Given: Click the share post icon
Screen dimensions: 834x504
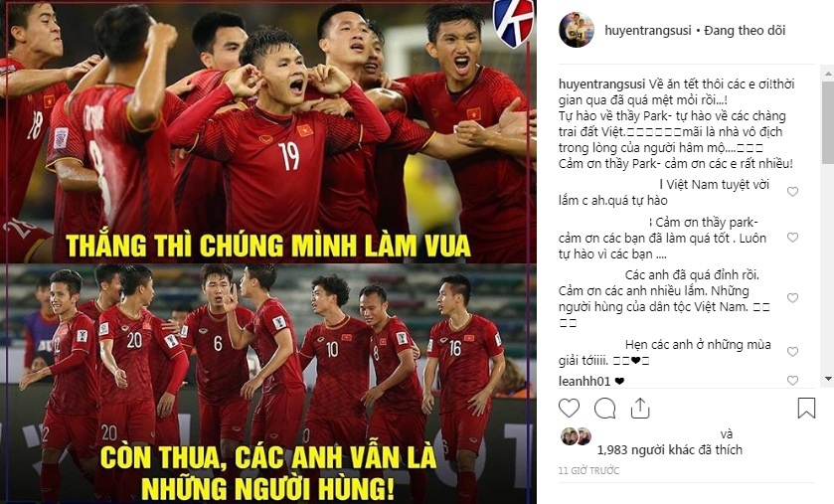Looking at the screenshot, I should pos(640,408).
